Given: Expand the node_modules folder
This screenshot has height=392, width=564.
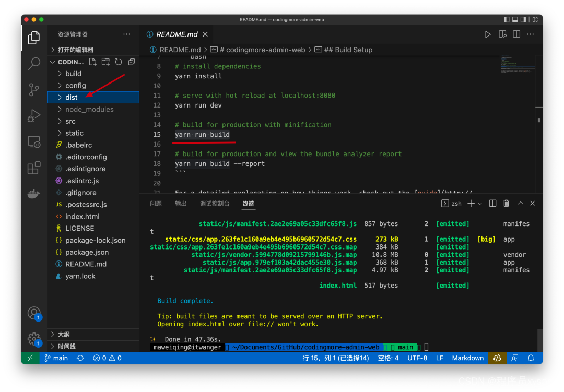Looking at the screenshot, I should (93, 109).
